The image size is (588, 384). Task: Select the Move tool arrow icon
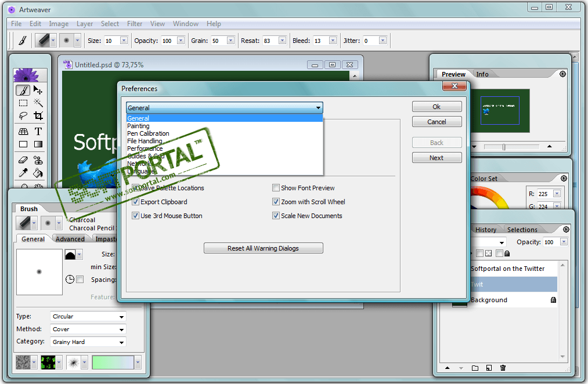click(x=38, y=90)
